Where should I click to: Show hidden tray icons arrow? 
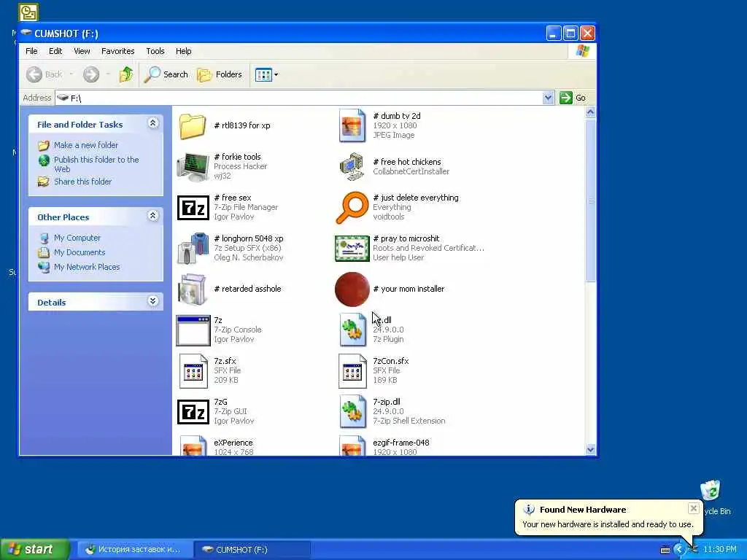(679, 550)
